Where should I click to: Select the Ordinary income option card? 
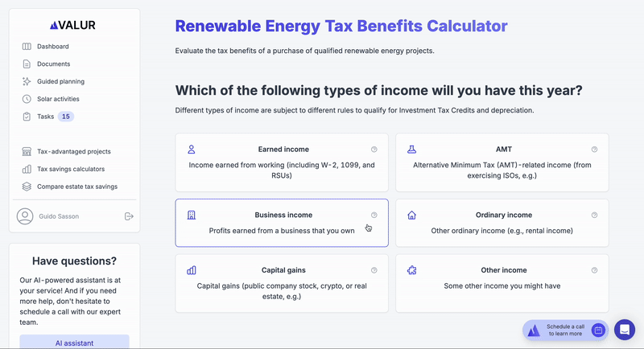[x=502, y=223]
